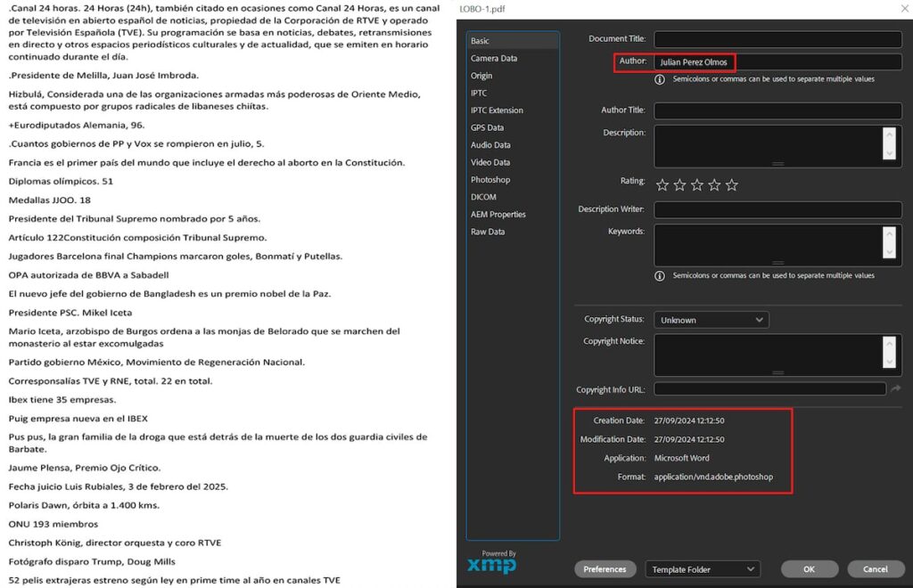
Task: Select the fifth rating star
Action: click(732, 185)
